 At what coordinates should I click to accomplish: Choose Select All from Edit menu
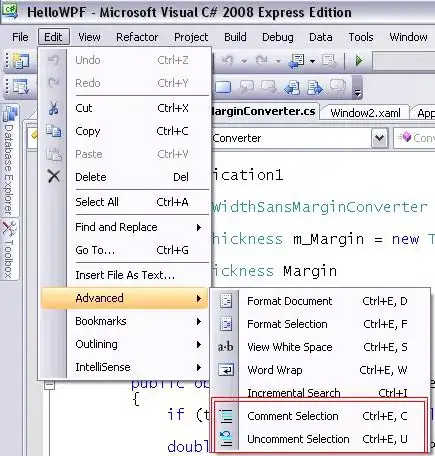pos(125,202)
